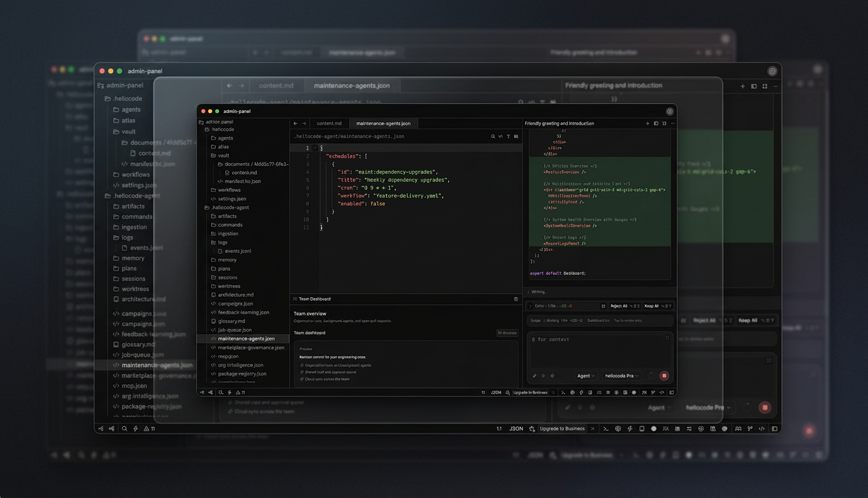Click the expand icon in the chat input box

(667, 338)
